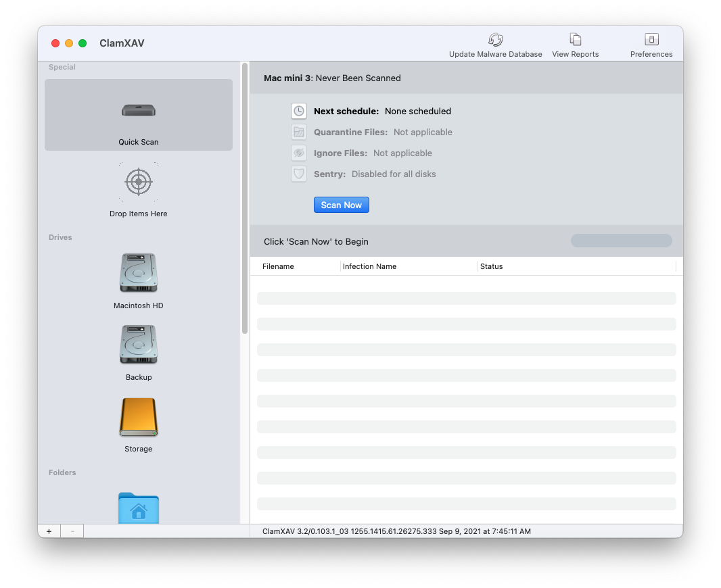Select the Home folder icon in sidebar
This screenshot has width=721, height=588.
point(139,508)
